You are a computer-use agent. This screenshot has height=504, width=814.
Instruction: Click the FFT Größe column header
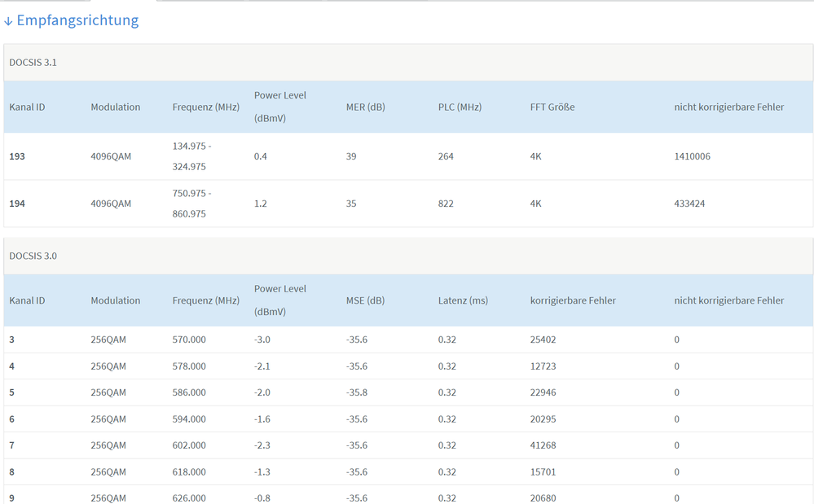552,107
